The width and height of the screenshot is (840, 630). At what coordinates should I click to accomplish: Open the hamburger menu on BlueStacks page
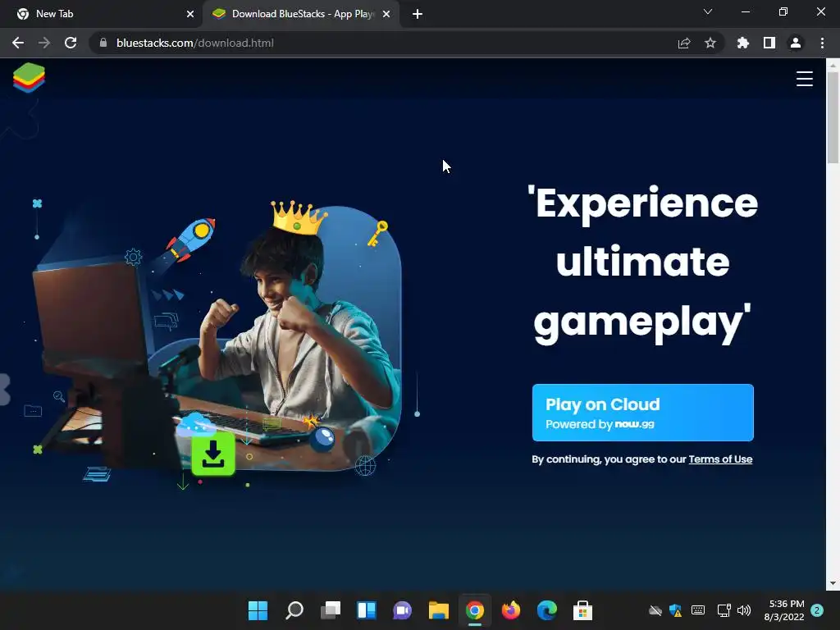(804, 79)
